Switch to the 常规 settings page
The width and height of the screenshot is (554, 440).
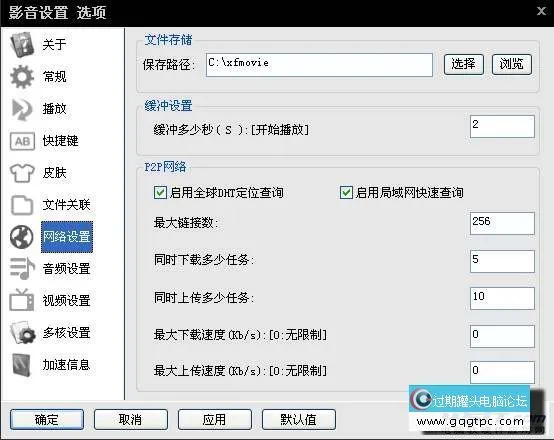pos(54,77)
